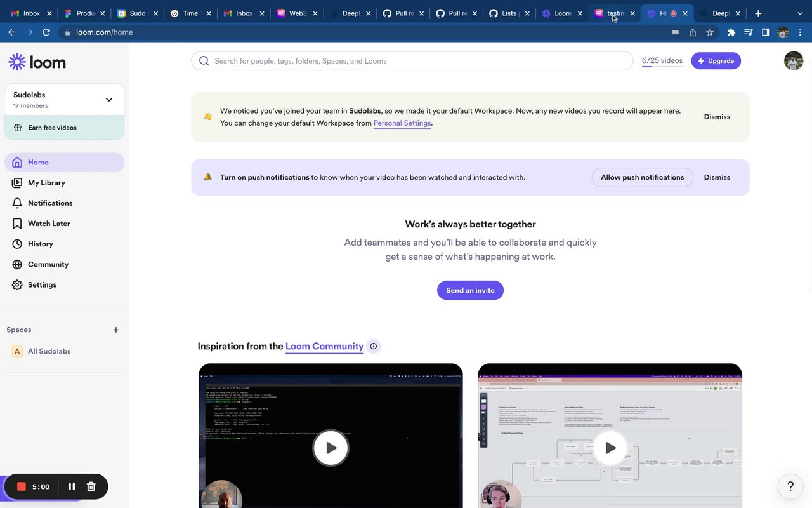This screenshot has width=812, height=508.
Task: Click the share page icon
Action: (x=693, y=32)
